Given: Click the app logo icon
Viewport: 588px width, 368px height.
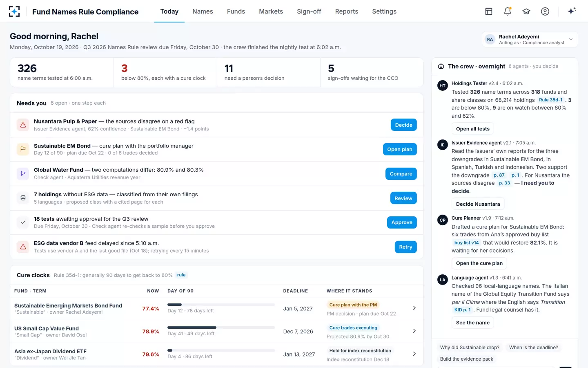Looking at the screenshot, I should click(x=14, y=11).
